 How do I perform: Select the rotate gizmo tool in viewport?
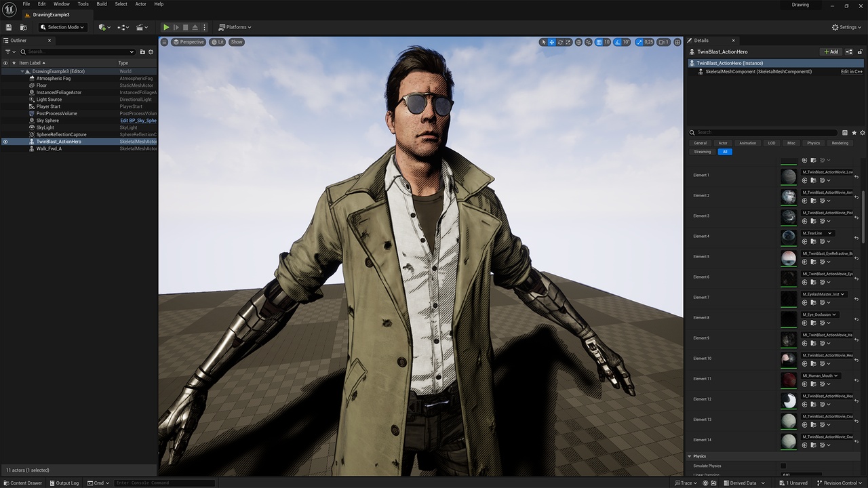[x=560, y=42]
